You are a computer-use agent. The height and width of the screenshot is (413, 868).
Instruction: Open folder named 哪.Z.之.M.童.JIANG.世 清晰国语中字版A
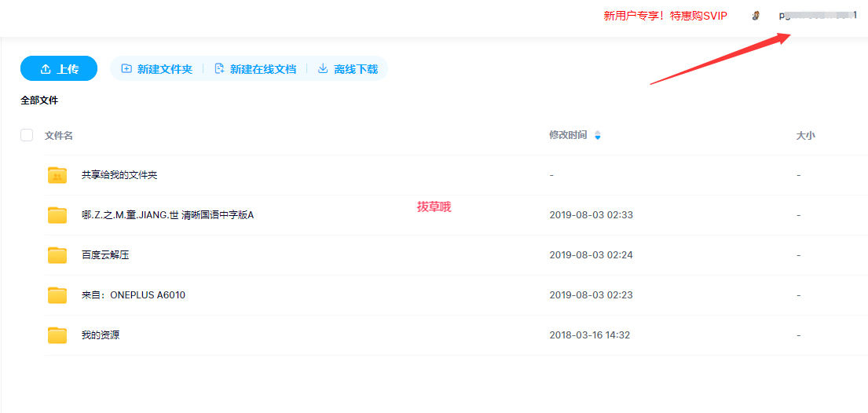point(167,215)
